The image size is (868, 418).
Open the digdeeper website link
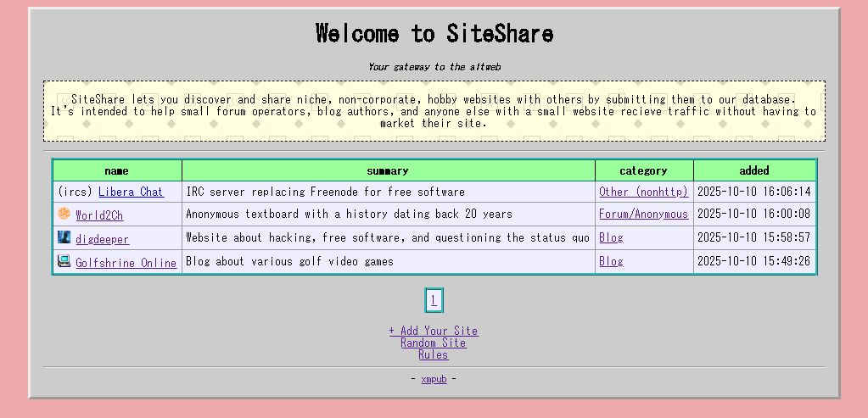click(x=102, y=239)
